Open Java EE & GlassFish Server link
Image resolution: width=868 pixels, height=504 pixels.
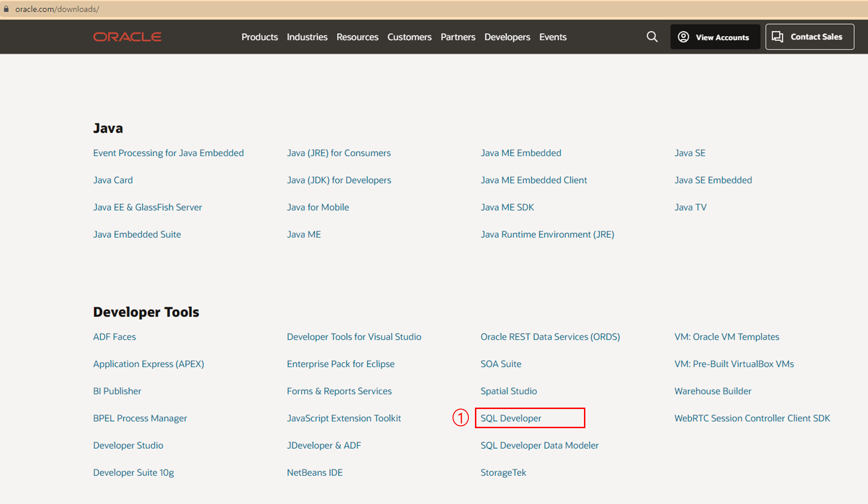[x=147, y=207]
